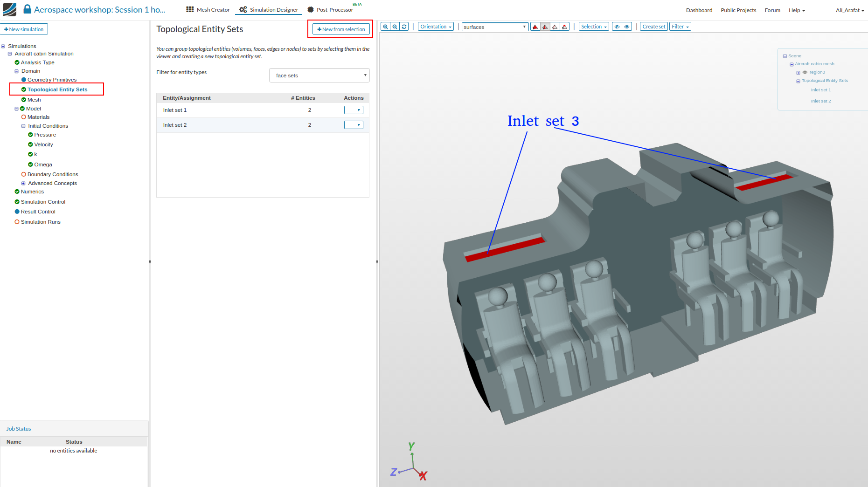868x487 pixels.
Task: Click the New simulation button
Action: 24,29
